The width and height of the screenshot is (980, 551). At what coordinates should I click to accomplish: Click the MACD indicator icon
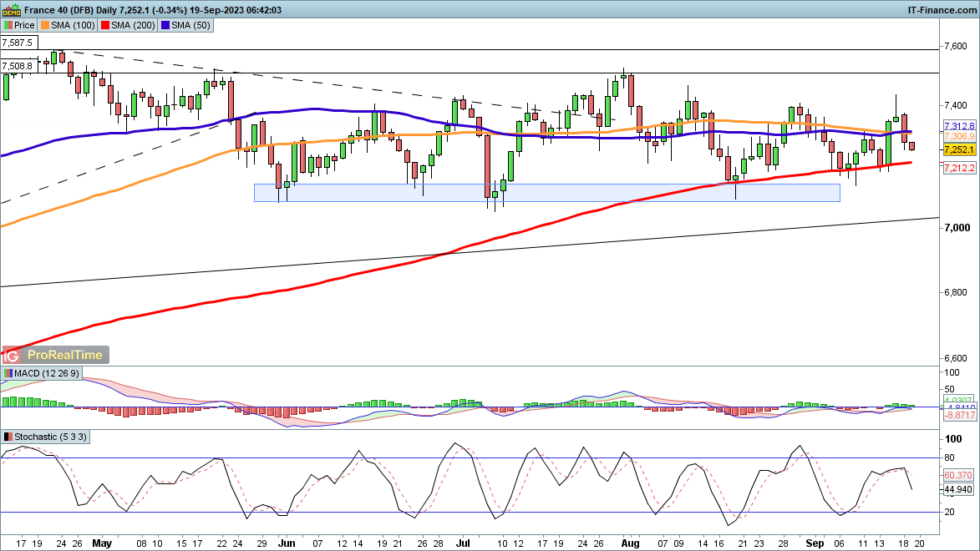pyautogui.click(x=8, y=373)
